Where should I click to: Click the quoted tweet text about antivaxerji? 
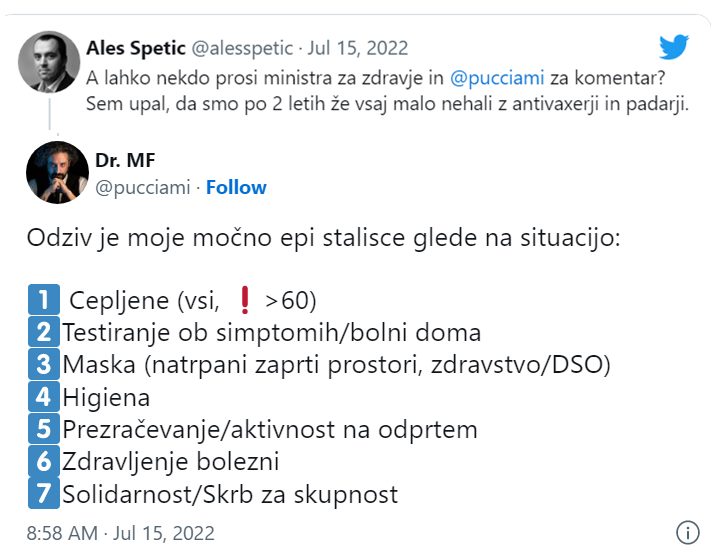point(387,91)
